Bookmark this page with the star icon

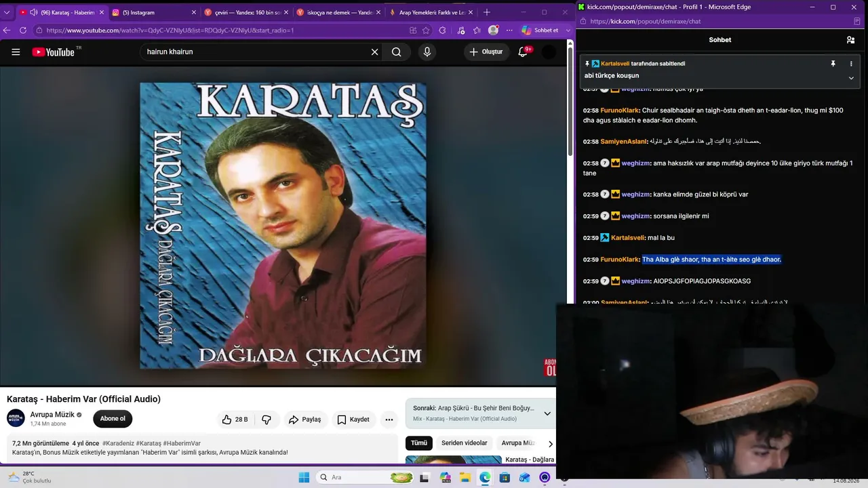(426, 30)
